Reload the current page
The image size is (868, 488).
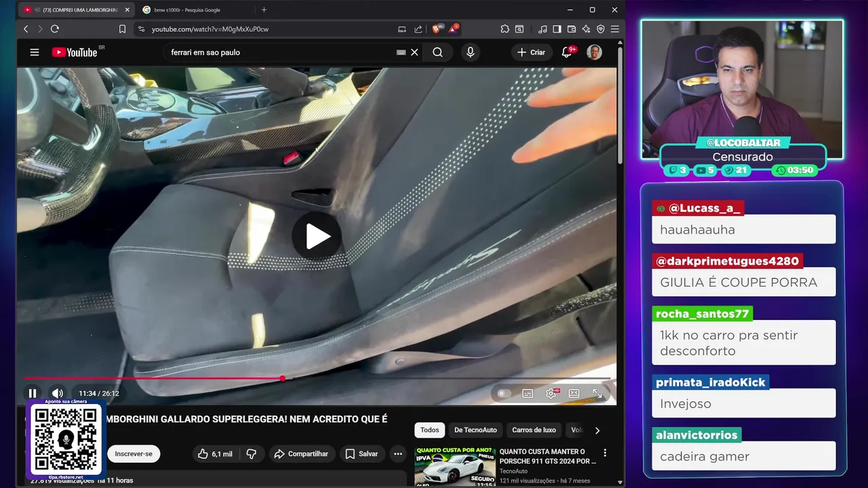click(55, 29)
